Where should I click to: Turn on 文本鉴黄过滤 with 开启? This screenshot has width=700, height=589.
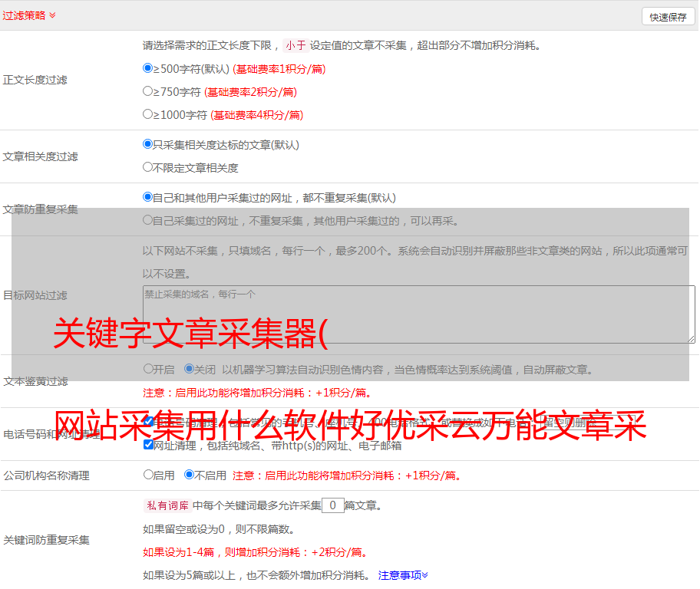[148, 369]
